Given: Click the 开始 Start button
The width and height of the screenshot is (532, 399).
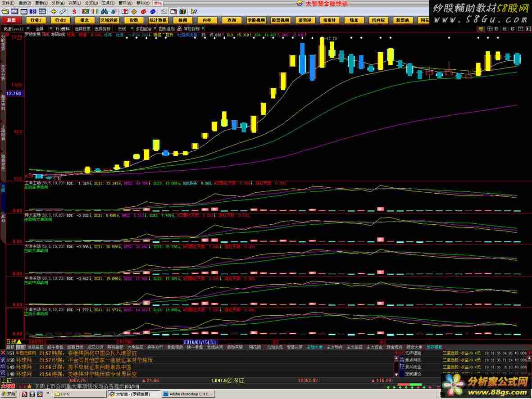Looking at the screenshot, I should [x=9, y=394].
